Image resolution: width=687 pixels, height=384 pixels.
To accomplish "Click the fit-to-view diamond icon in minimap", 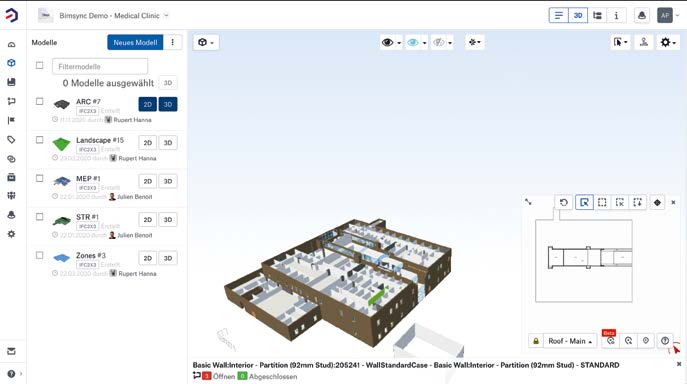I will click(x=657, y=203).
